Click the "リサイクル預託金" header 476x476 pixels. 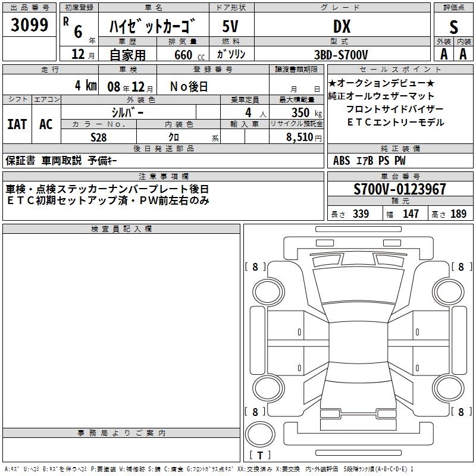pyautogui.click(x=296, y=124)
